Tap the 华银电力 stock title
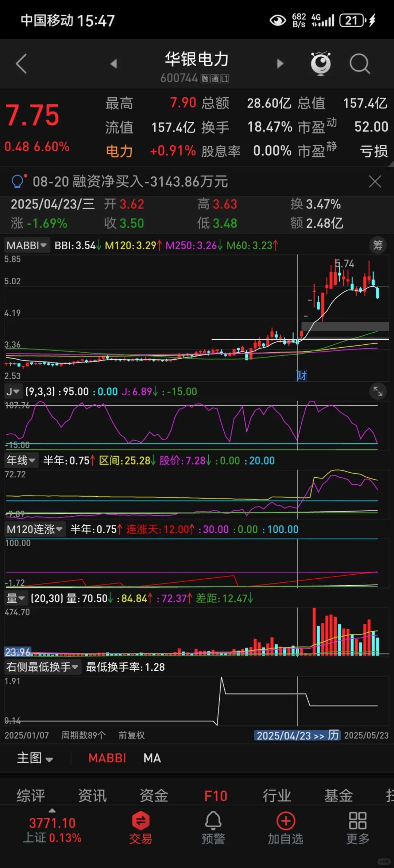Screen dimensions: 394x868 (197, 59)
